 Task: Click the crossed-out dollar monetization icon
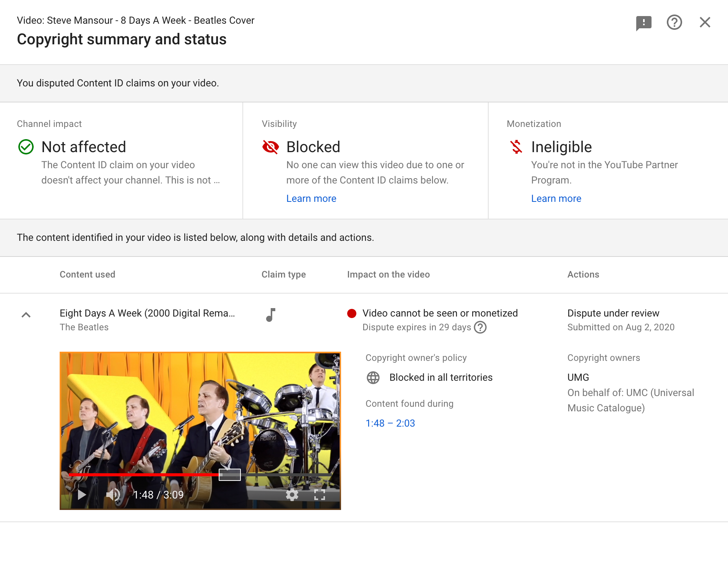tap(516, 147)
